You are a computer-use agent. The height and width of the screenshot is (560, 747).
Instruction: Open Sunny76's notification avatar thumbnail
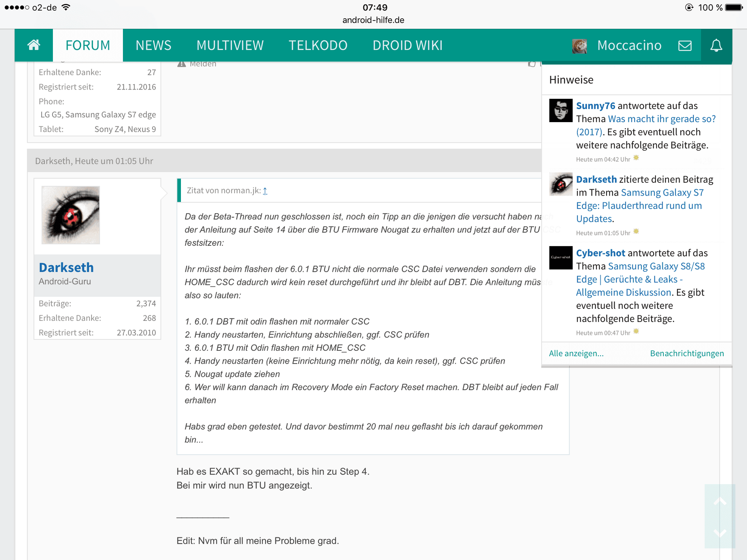[x=561, y=110]
